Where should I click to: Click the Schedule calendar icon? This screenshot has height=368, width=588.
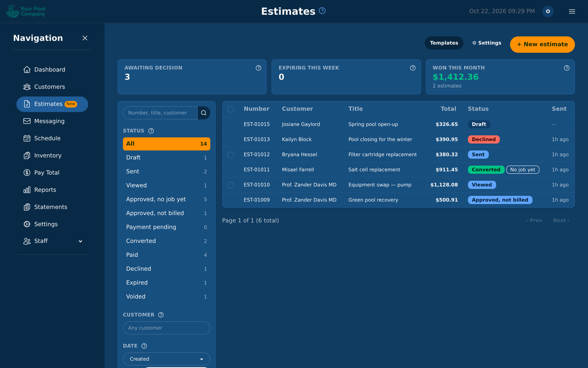pos(27,138)
